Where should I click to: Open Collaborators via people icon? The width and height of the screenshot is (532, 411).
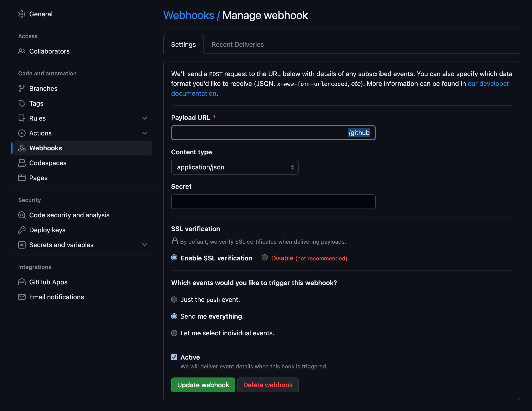pyautogui.click(x=22, y=51)
